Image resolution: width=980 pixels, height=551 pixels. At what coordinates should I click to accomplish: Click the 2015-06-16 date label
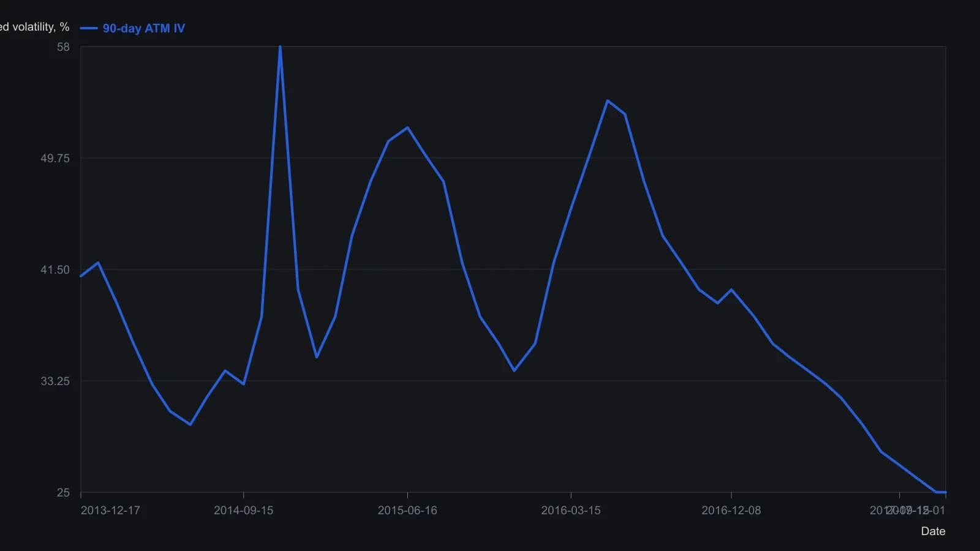point(407,511)
